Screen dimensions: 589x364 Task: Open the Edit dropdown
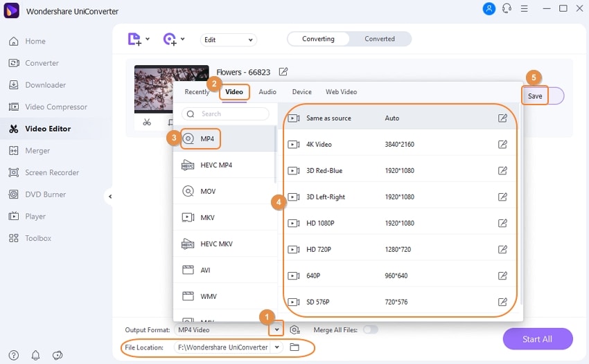229,39
